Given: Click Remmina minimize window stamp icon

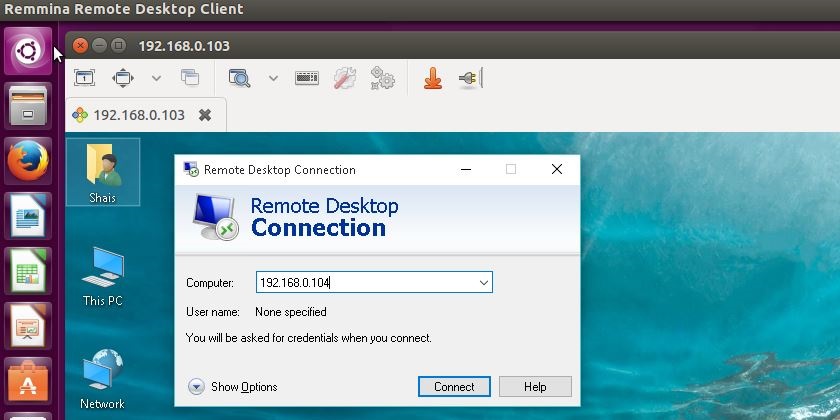Looking at the screenshot, I should click(x=433, y=78).
